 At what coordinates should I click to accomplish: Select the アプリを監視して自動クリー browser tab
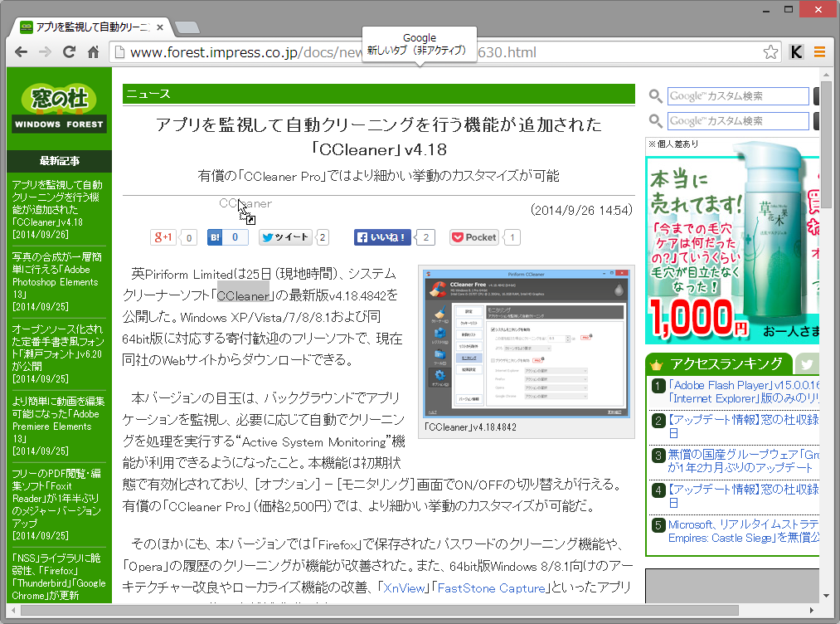coord(83,26)
